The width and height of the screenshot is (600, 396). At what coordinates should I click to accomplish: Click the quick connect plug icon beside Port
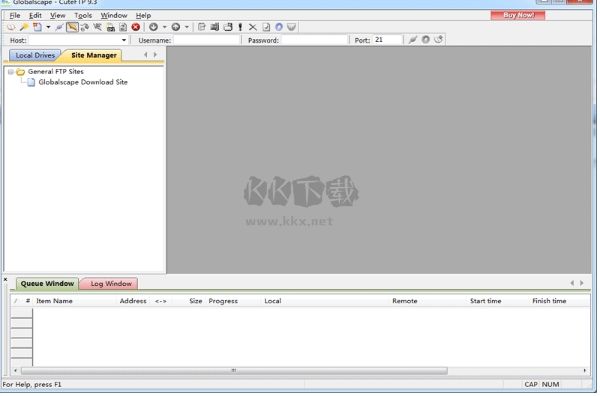412,40
